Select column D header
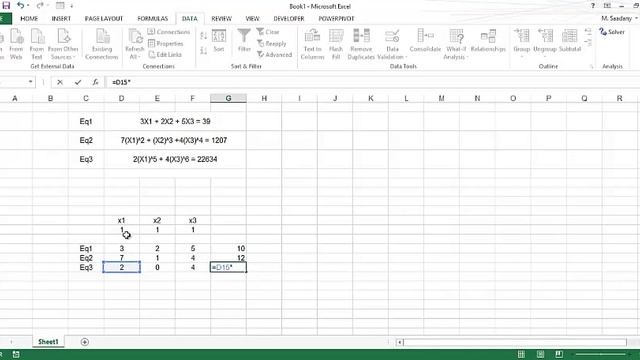Image resolution: width=640 pixels, height=360 pixels. (x=121, y=98)
